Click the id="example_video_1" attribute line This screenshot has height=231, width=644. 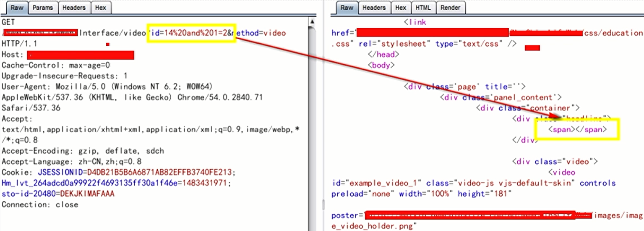click(x=474, y=183)
